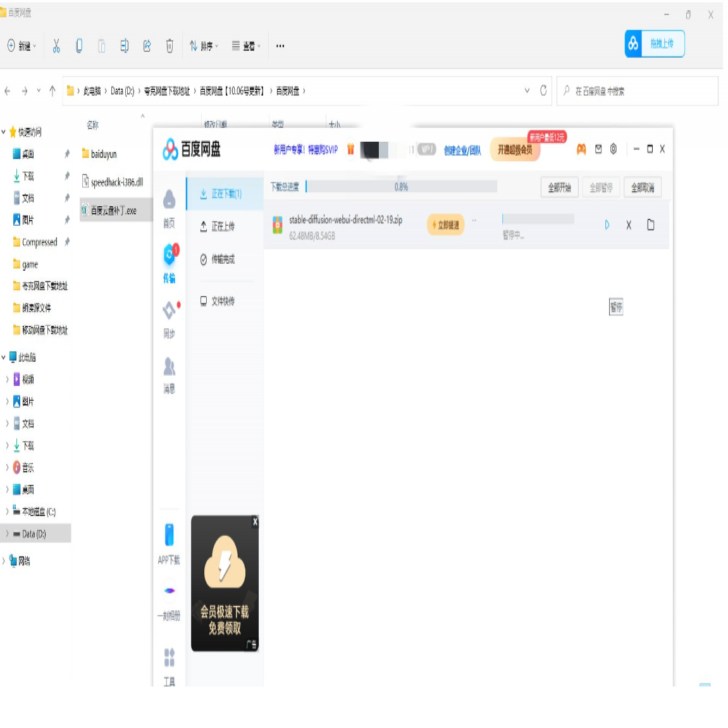Click the 新用户专享 特惠购SVIP link

point(305,149)
